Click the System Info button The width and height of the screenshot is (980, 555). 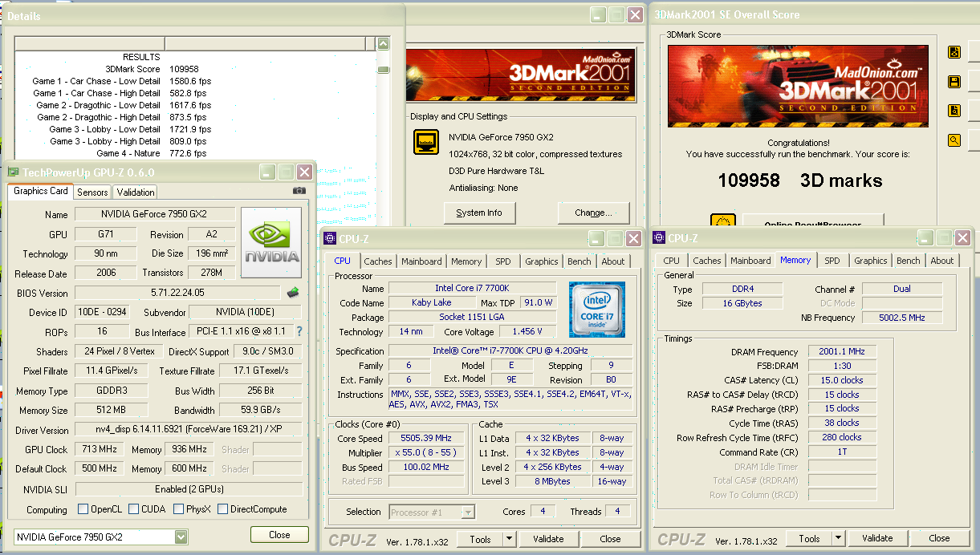pyautogui.click(x=479, y=213)
